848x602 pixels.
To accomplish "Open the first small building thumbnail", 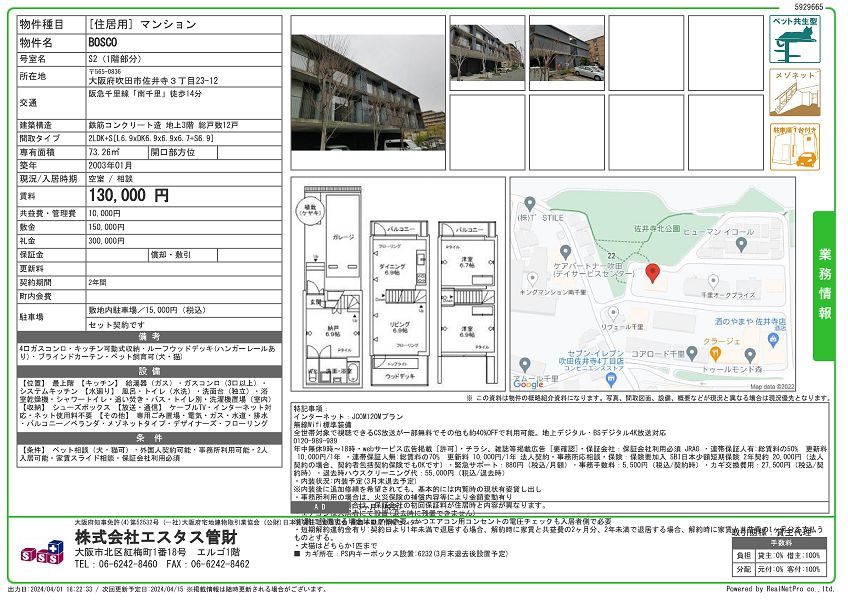I will click(x=487, y=53).
